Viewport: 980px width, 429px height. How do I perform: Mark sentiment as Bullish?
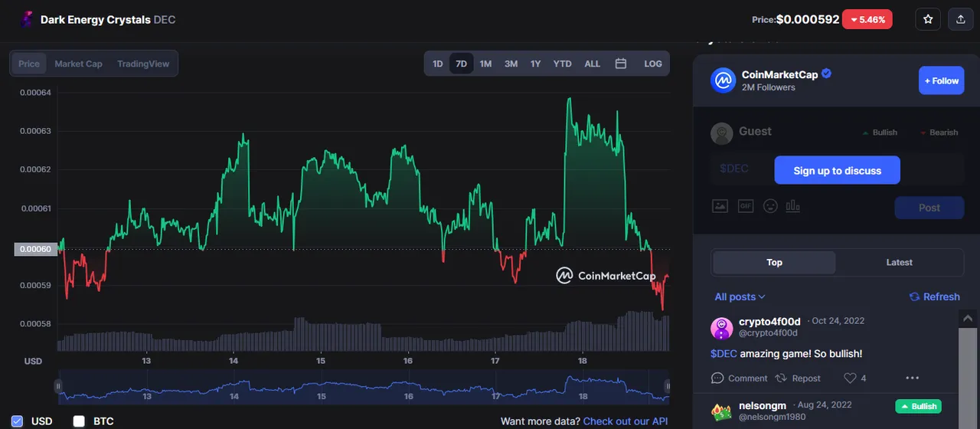pos(879,133)
